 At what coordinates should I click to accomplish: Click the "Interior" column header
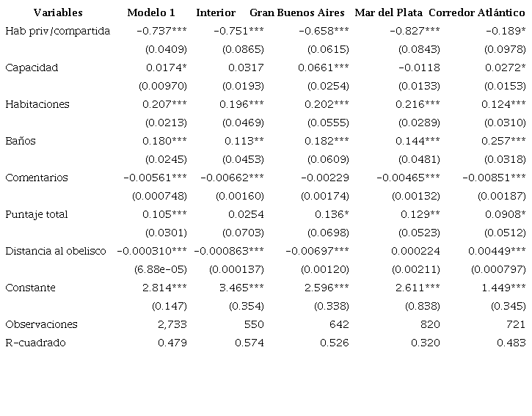[216, 12]
